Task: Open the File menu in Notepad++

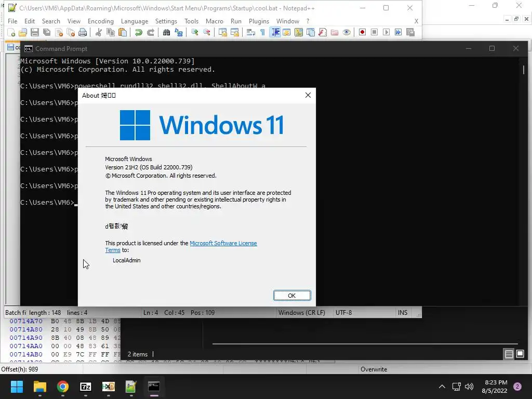Action: [12, 21]
